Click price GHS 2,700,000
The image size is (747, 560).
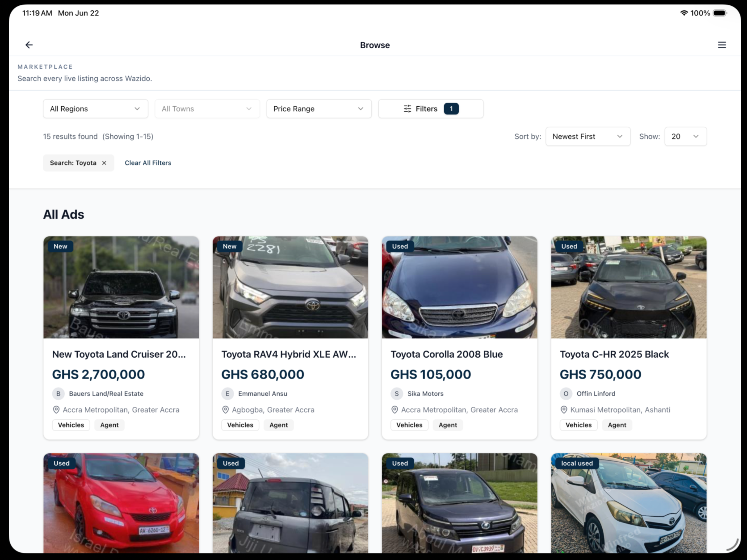click(98, 374)
